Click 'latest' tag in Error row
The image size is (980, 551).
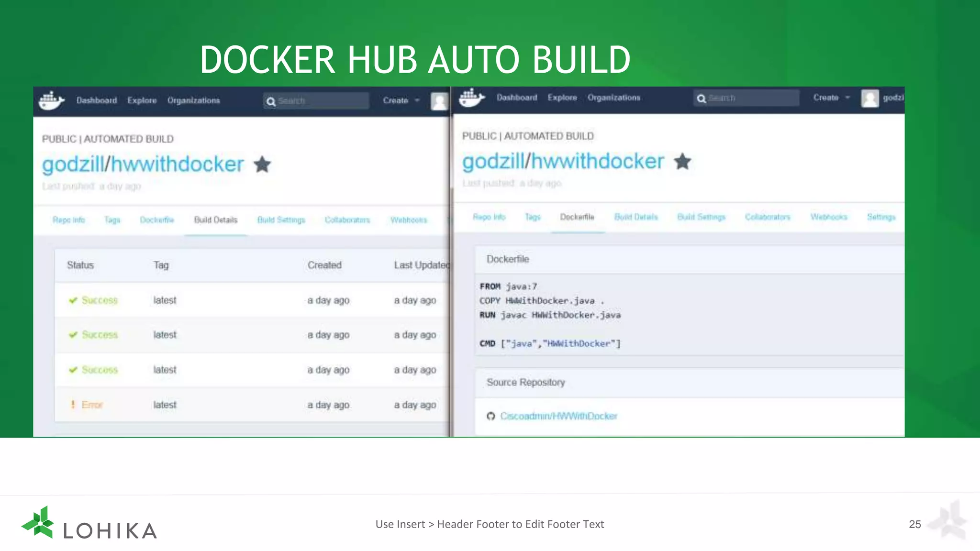[x=165, y=405]
